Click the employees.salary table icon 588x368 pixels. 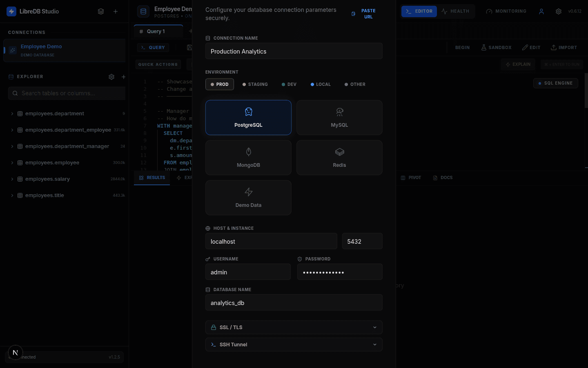coord(20,179)
